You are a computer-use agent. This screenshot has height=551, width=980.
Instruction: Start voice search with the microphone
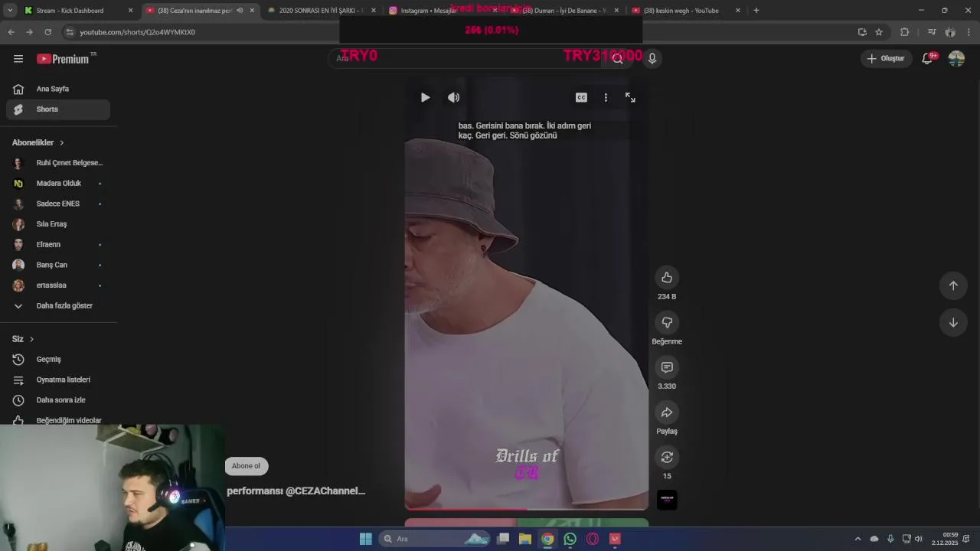pos(652,58)
